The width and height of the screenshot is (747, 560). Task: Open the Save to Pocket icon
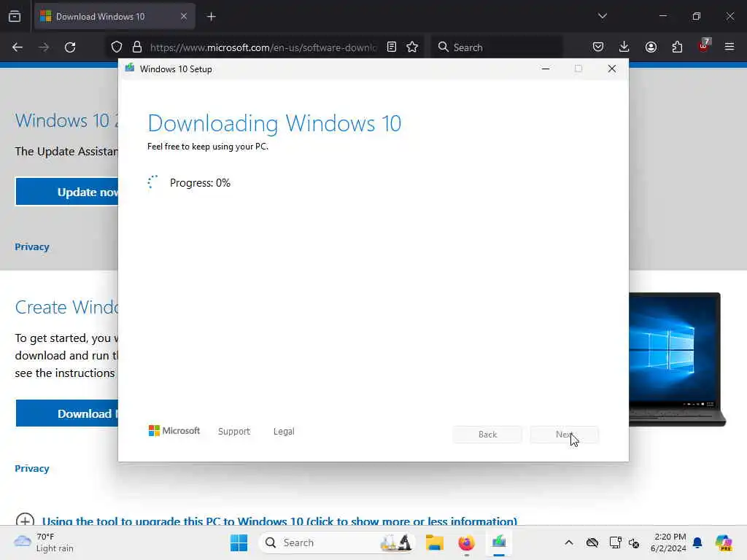[598, 47]
